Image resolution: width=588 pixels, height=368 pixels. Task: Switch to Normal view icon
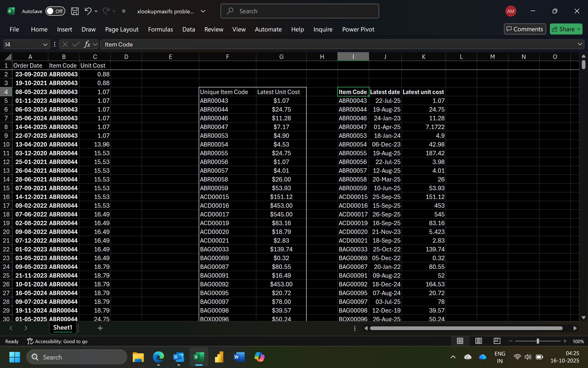pos(460,341)
